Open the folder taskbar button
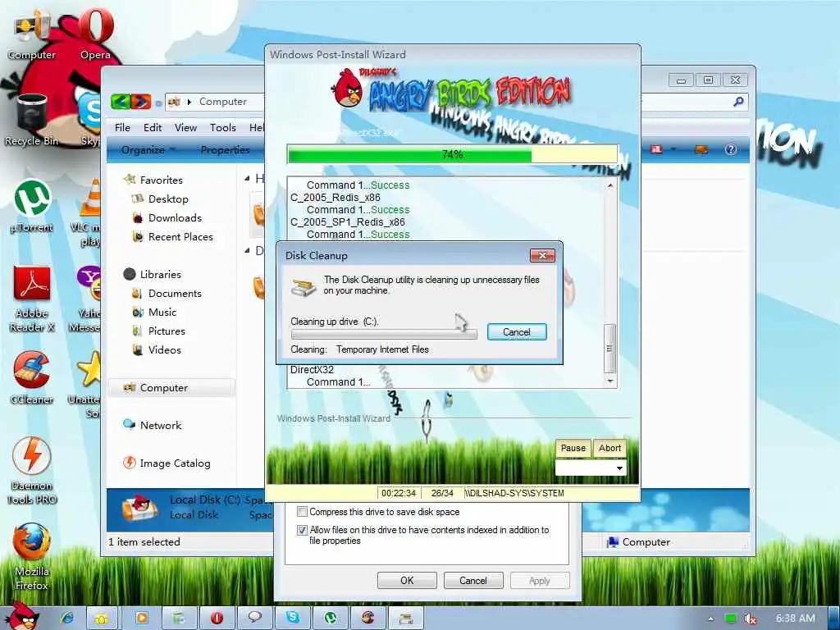Viewport: 840px width, 630px height. (x=102, y=618)
